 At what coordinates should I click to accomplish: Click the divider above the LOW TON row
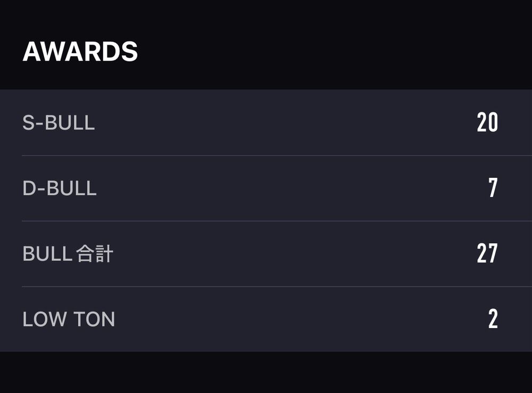277,286
